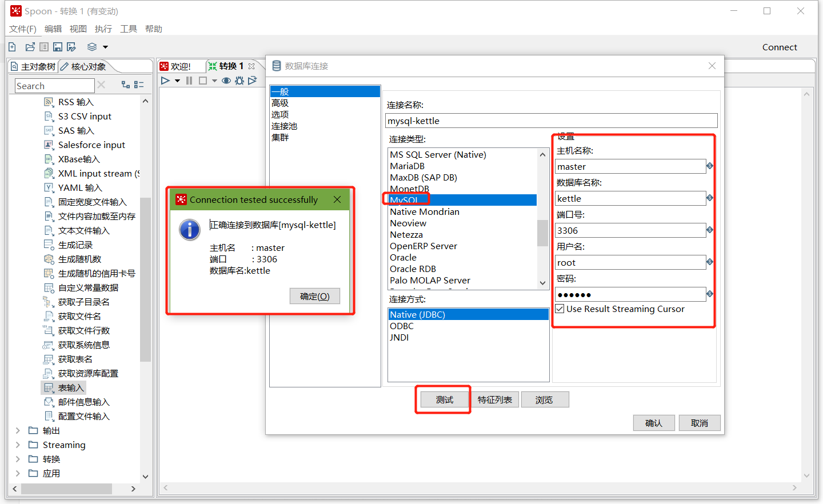Expand the 应用 folder
This screenshot has height=504, width=823.
[18, 474]
